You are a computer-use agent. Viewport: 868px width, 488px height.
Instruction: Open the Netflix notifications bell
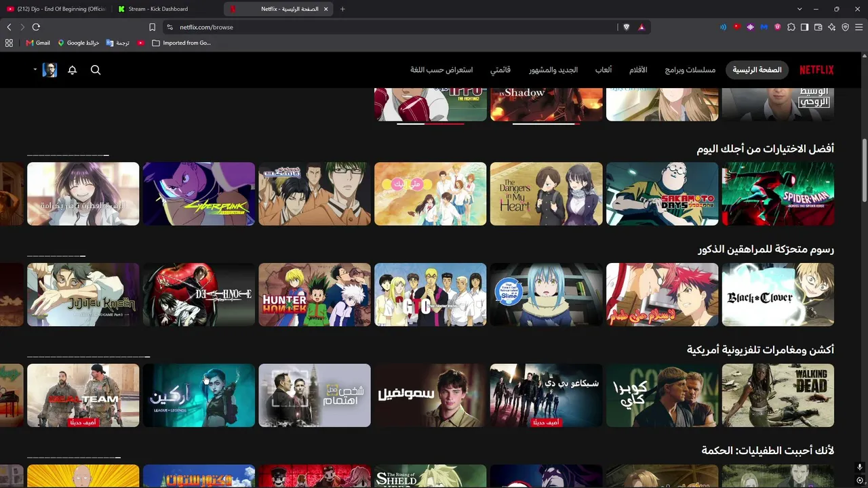pos(72,70)
